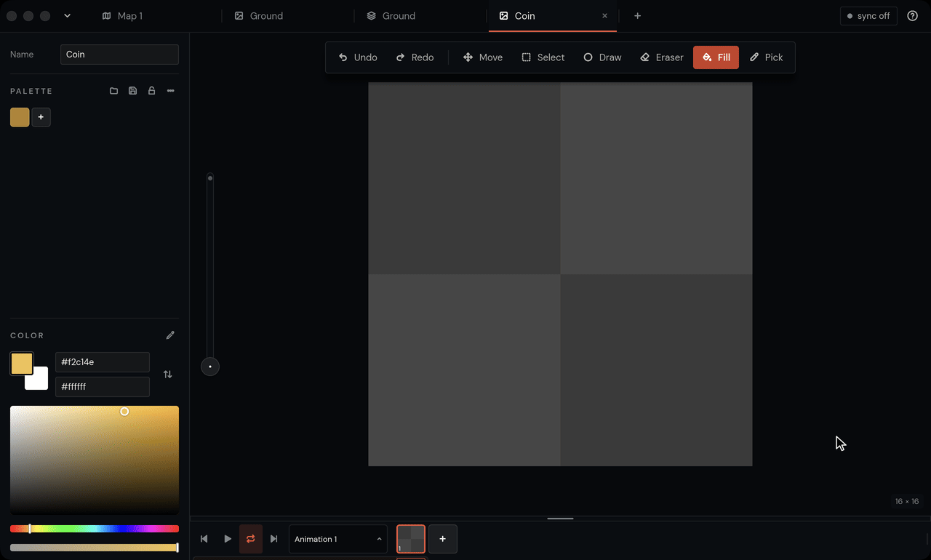Click the color eyedropper pencil icon

click(170, 335)
